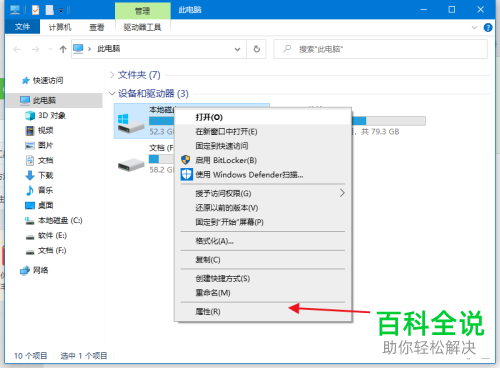Pin drive via 固定到快速访问
The height and width of the screenshot is (368, 500).
click(263, 146)
